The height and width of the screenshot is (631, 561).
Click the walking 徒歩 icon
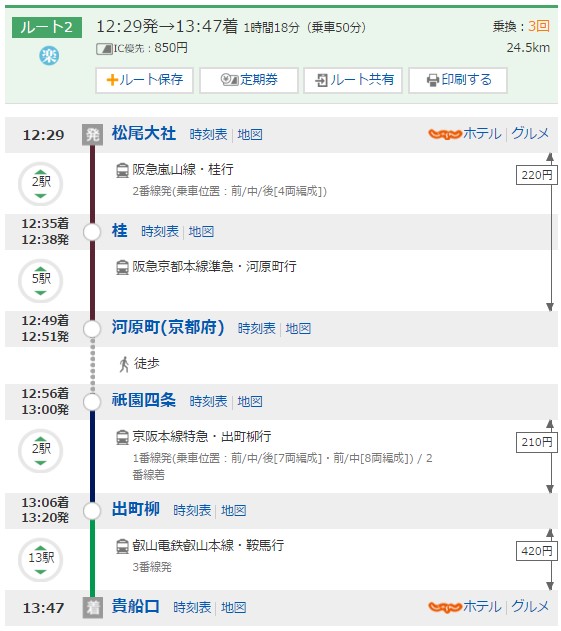(x=124, y=364)
